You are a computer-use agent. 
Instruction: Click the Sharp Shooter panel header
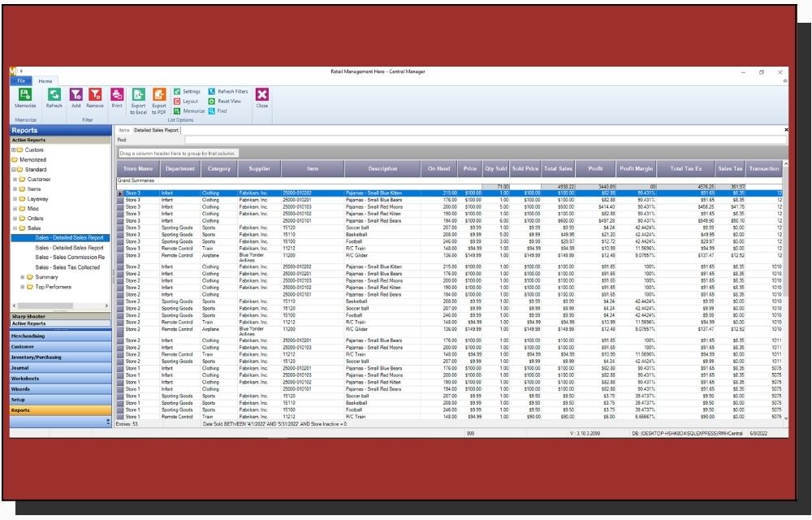[x=61, y=316]
